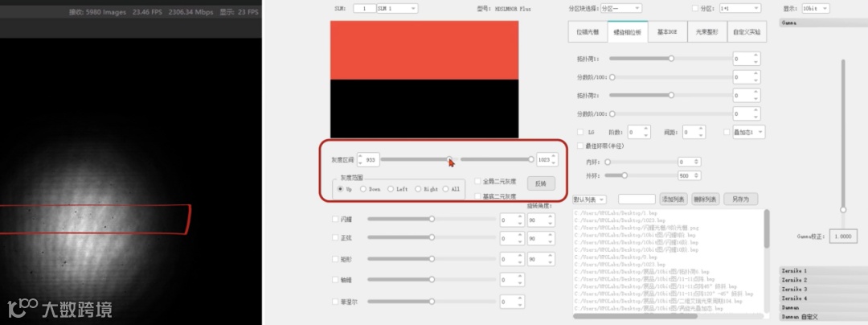Collapse the Gamma panel header
The width and height of the screenshot is (868, 325).
pos(824,23)
